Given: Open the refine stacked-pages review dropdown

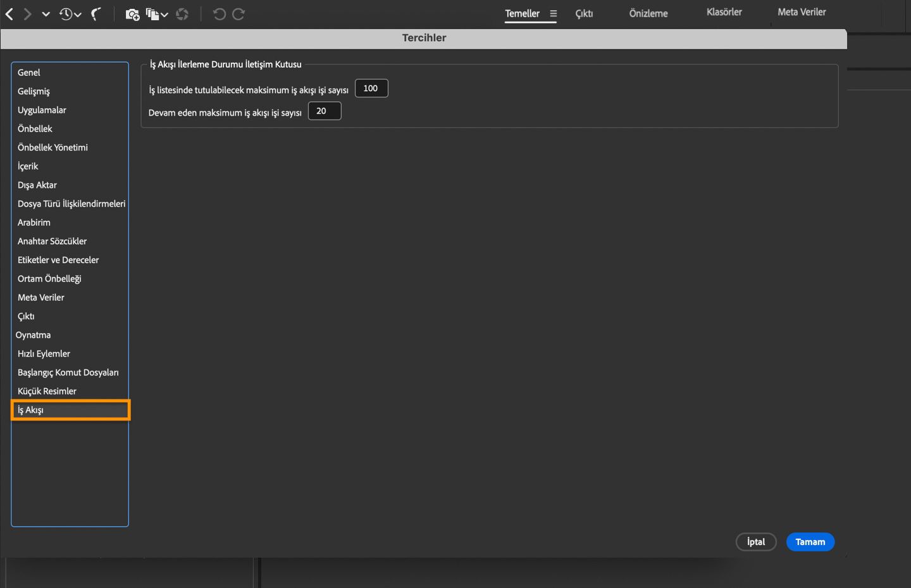Looking at the screenshot, I should (x=156, y=14).
